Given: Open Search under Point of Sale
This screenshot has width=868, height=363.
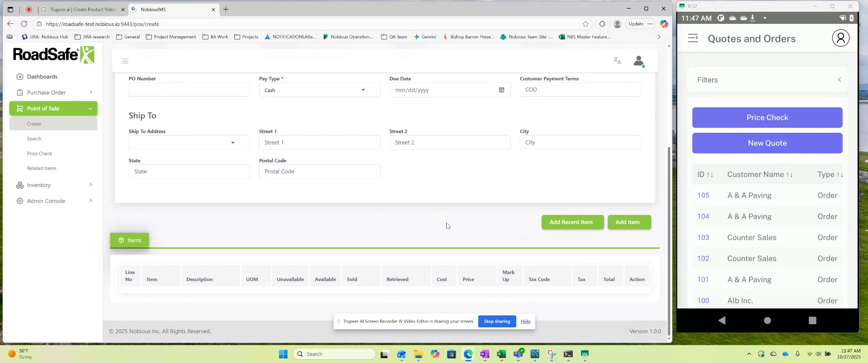Looking at the screenshot, I should pos(34,139).
